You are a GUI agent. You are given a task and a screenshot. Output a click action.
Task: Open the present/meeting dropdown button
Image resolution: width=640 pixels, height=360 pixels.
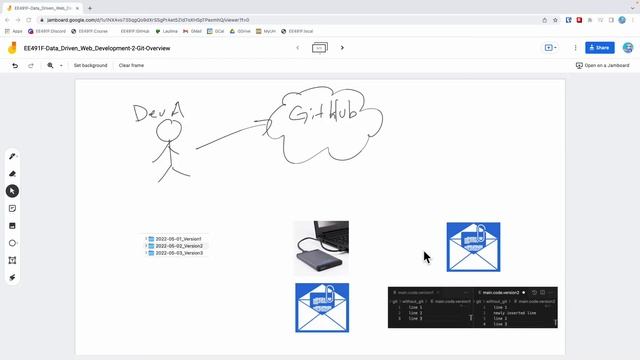550,48
